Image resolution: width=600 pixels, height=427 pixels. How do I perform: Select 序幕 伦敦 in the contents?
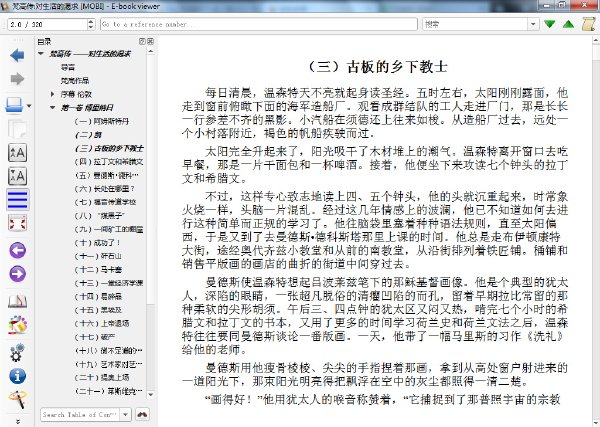76,94
